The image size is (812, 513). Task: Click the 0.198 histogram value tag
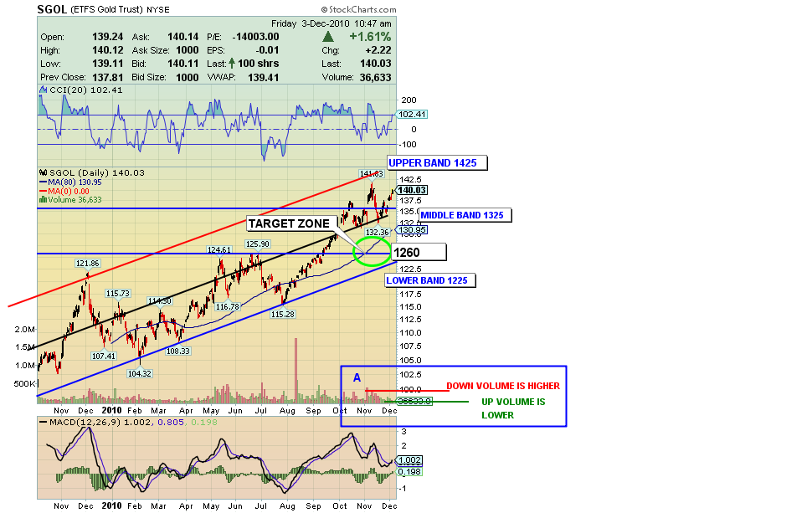click(x=409, y=472)
